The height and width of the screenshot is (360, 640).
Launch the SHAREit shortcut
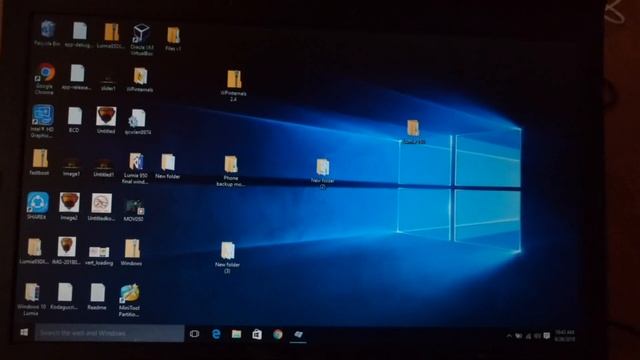point(37,206)
